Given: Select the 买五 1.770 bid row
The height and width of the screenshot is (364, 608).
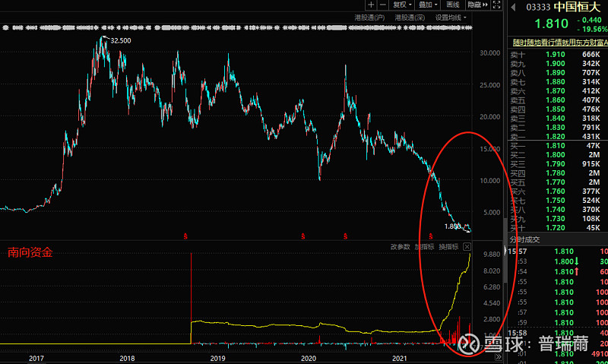Looking at the screenshot, I should point(558,182).
